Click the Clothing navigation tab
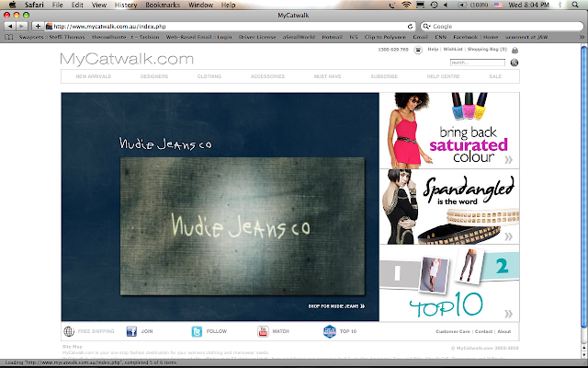Viewport: 588px width, 368px height. coord(209,76)
